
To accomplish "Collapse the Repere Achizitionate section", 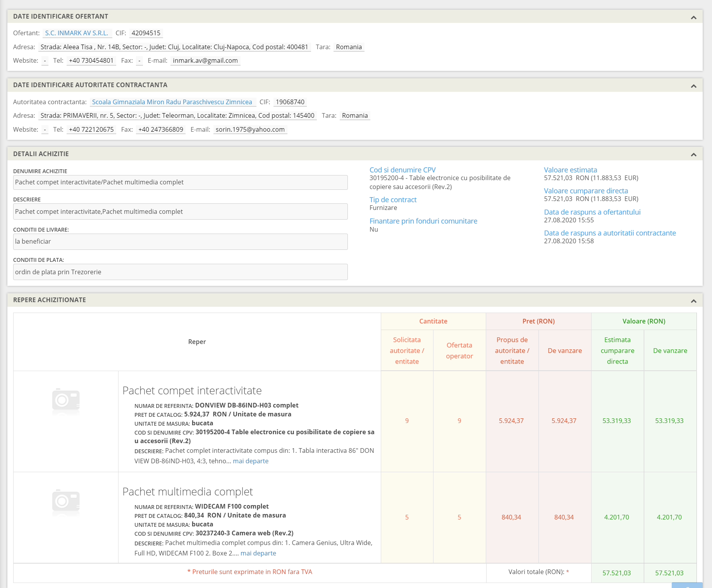I will click(x=693, y=301).
